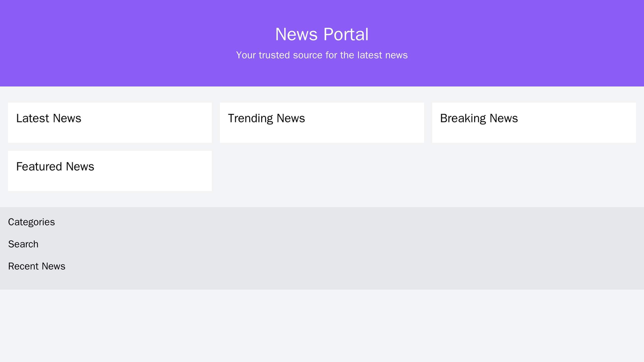Click the News Portal title text

pyautogui.click(x=322, y=33)
